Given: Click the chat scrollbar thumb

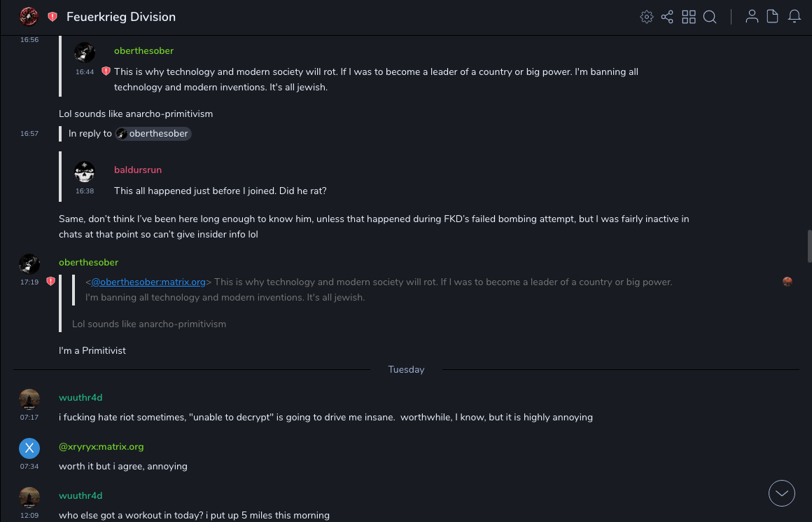Looking at the screenshot, I should pos(809,245).
